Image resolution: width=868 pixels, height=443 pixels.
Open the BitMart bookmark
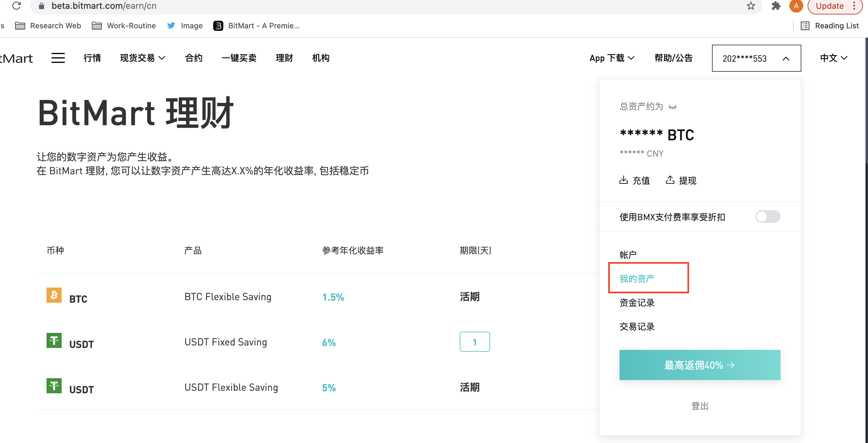[x=256, y=25]
